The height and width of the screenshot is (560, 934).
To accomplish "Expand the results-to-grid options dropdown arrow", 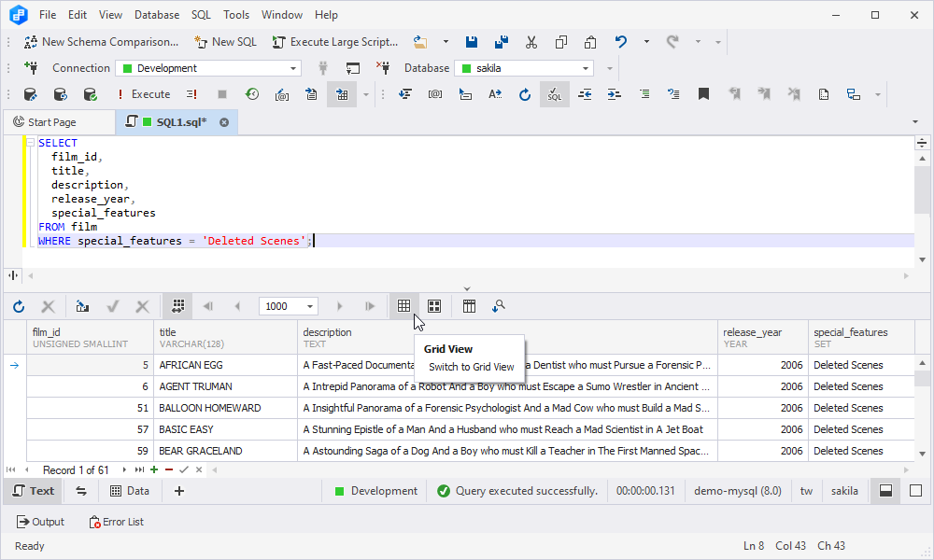I will (x=366, y=94).
